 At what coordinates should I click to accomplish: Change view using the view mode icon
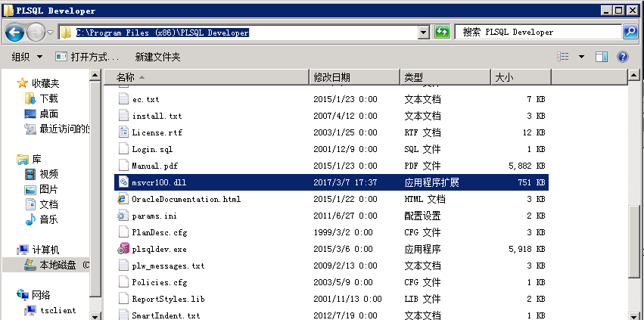pyautogui.click(x=563, y=57)
